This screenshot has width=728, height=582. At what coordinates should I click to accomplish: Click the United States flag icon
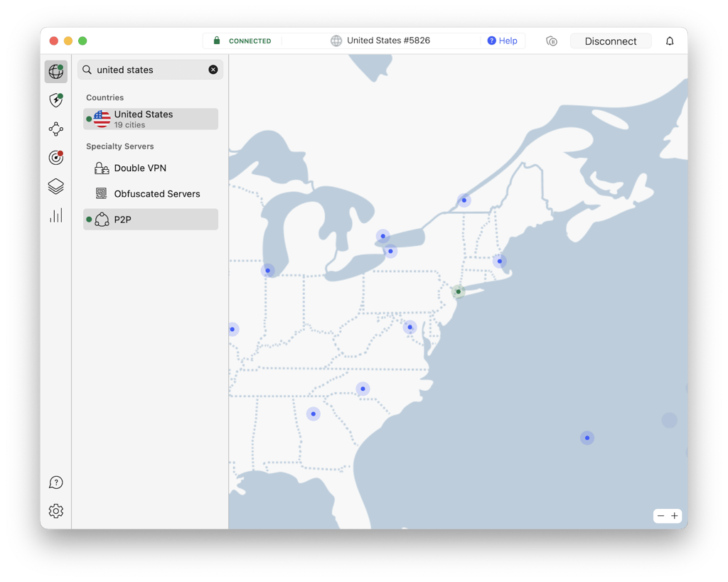coord(102,119)
